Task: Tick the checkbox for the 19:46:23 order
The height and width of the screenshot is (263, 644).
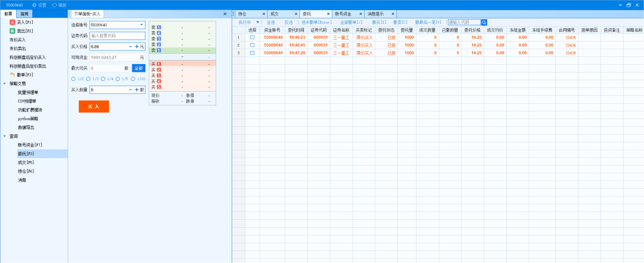Action: pos(252,37)
